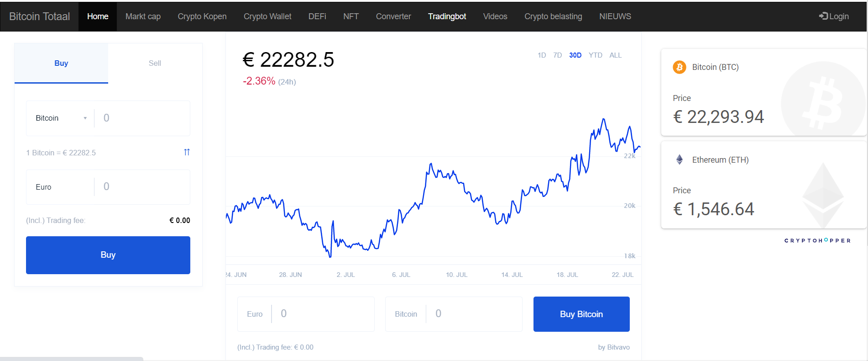Select the 7D chart range
868x361 pixels.
pyautogui.click(x=557, y=55)
